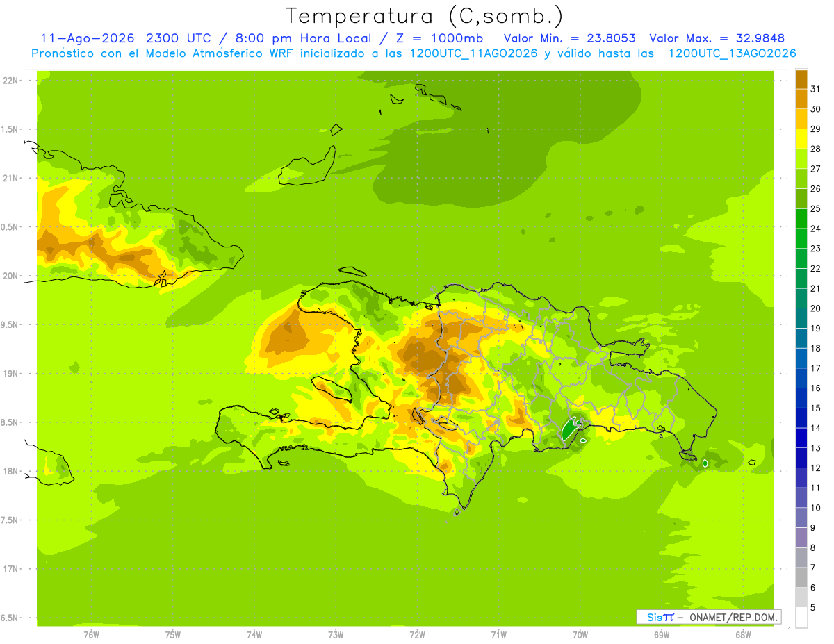The width and height of the screenshot is (834, 644).
Task: Click the "76W" longitude label
Action: pos(91,635)
